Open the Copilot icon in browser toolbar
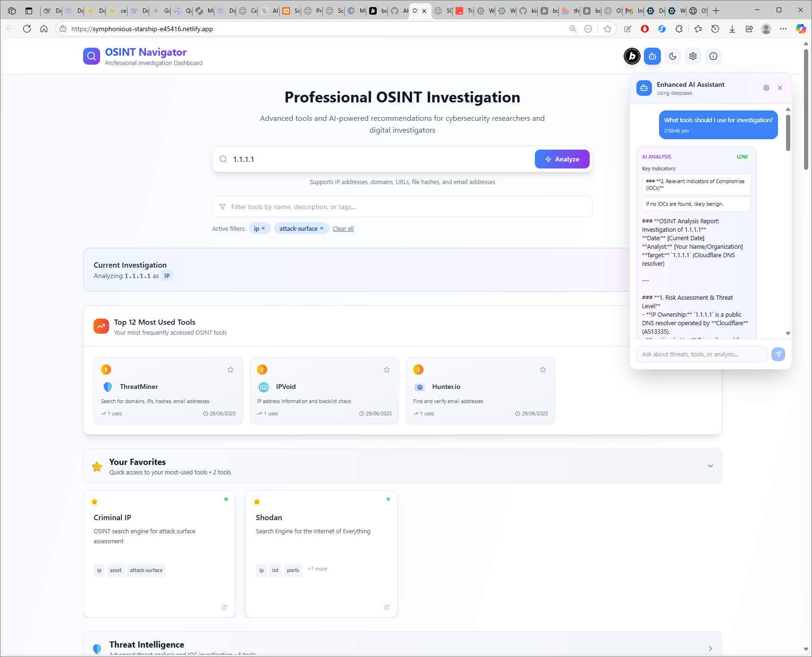Screen dimensions: 812x657 tap(801, 29)
